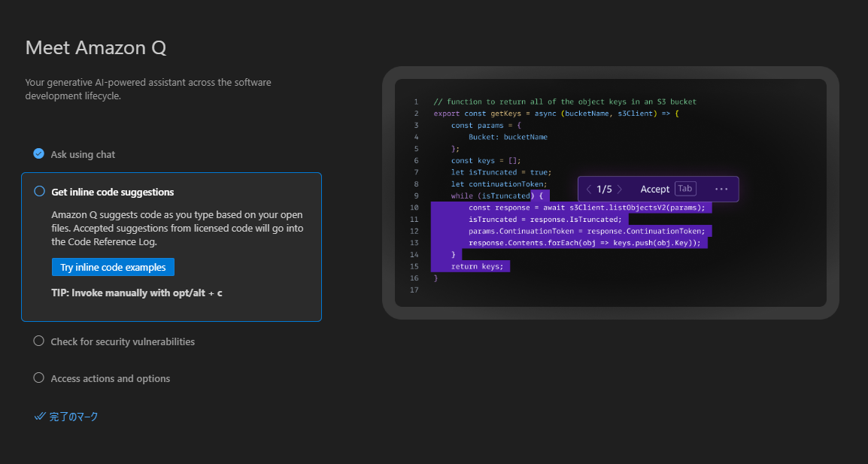Screen dimensions: 868x464
Task: Click the double-check icon next to 完了のマーク
Action: [38, 416]
